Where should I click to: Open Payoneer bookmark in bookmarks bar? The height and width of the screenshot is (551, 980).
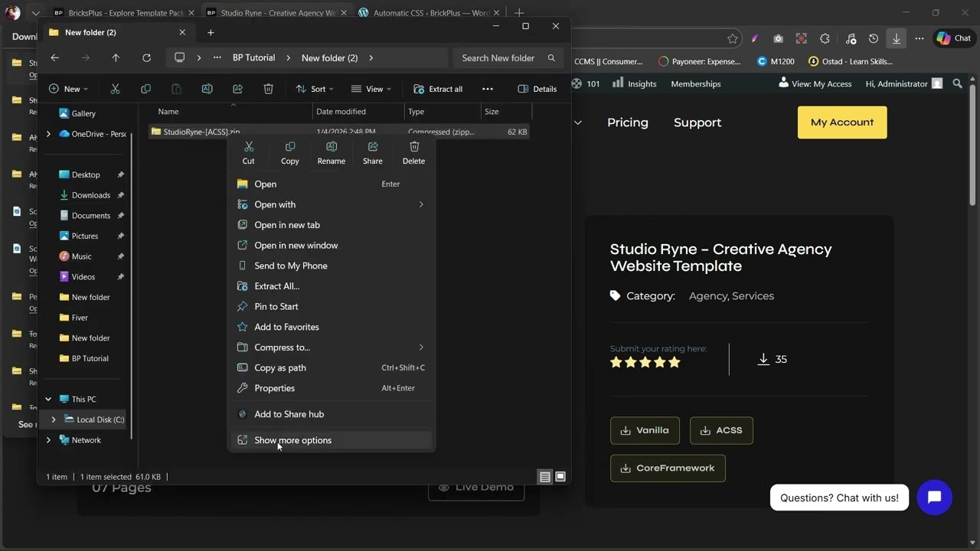(x=700, y=61)
